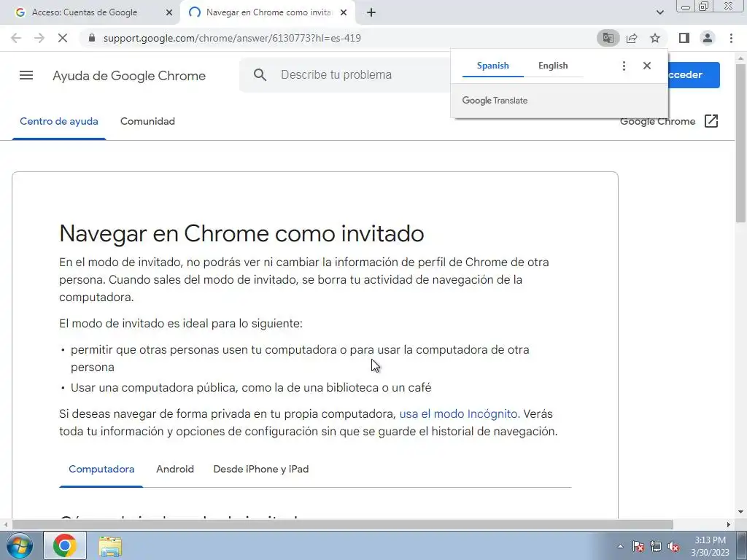Open Chrome three-dot menu
Viewport: 747px width, 560px height.
[731, 38]
